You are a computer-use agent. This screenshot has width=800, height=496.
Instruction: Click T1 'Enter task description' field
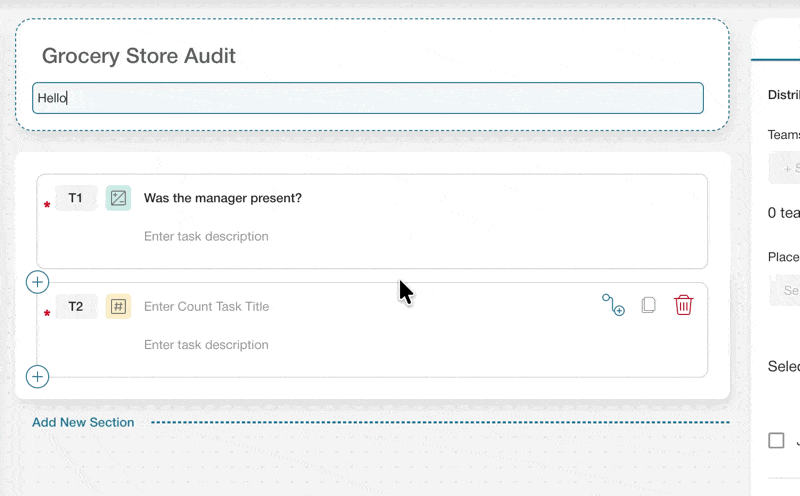click(x=206, y=236)
